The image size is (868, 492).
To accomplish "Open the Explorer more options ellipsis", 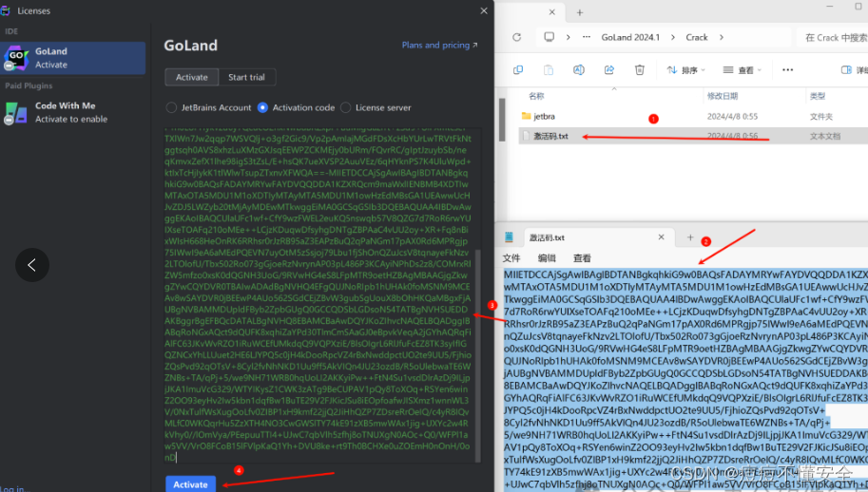I will (788, 69).
